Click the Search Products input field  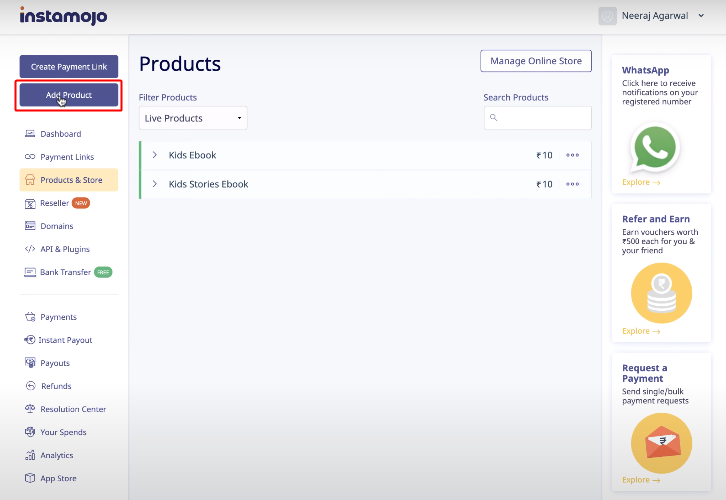(x=545, y=118)
